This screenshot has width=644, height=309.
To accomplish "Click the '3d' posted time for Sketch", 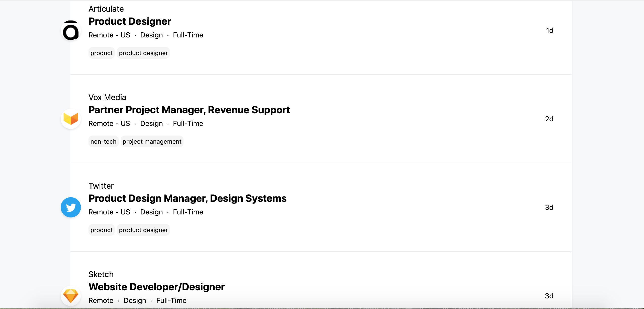I will click(549, 296).
